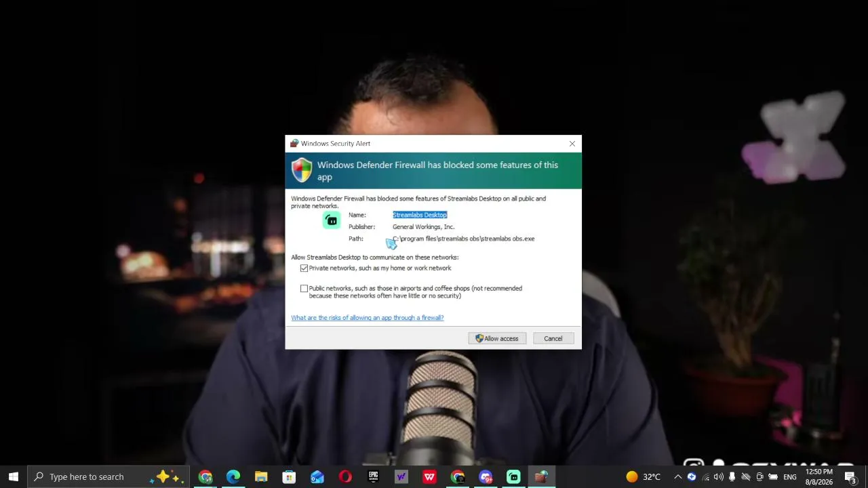Open the Chrome icon beside Discord

458,477
